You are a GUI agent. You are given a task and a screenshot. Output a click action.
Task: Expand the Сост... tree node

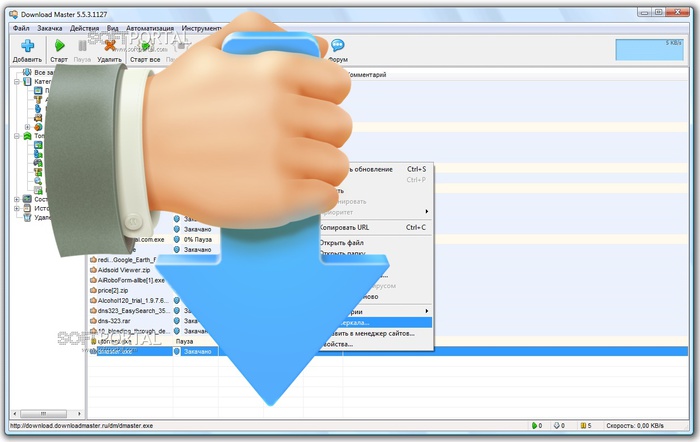coord(17,199)
